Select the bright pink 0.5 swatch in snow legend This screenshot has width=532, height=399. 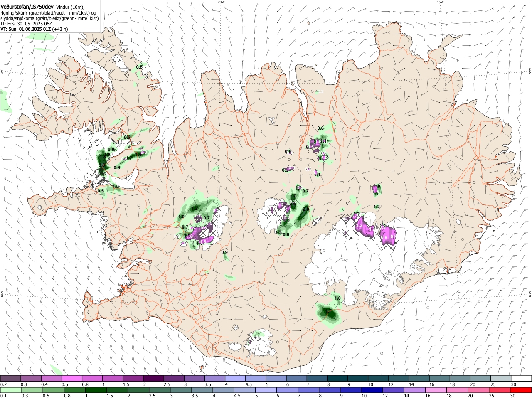pos(71,379)
